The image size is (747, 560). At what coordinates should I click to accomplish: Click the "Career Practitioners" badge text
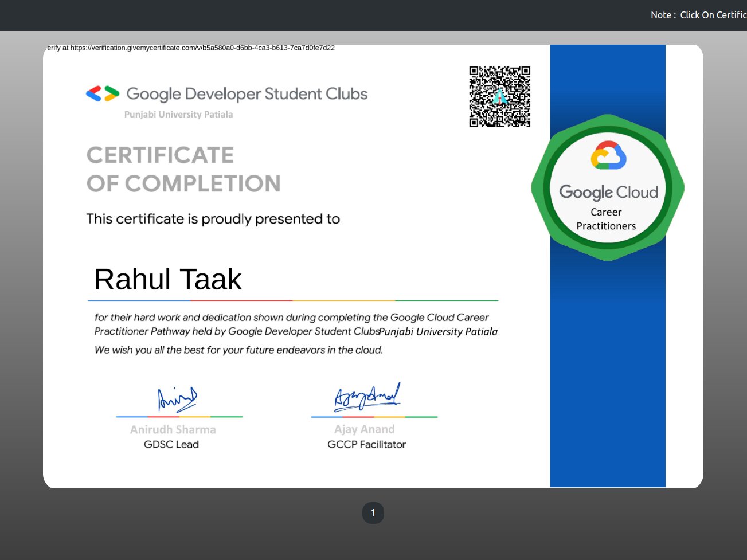(607, 219)
